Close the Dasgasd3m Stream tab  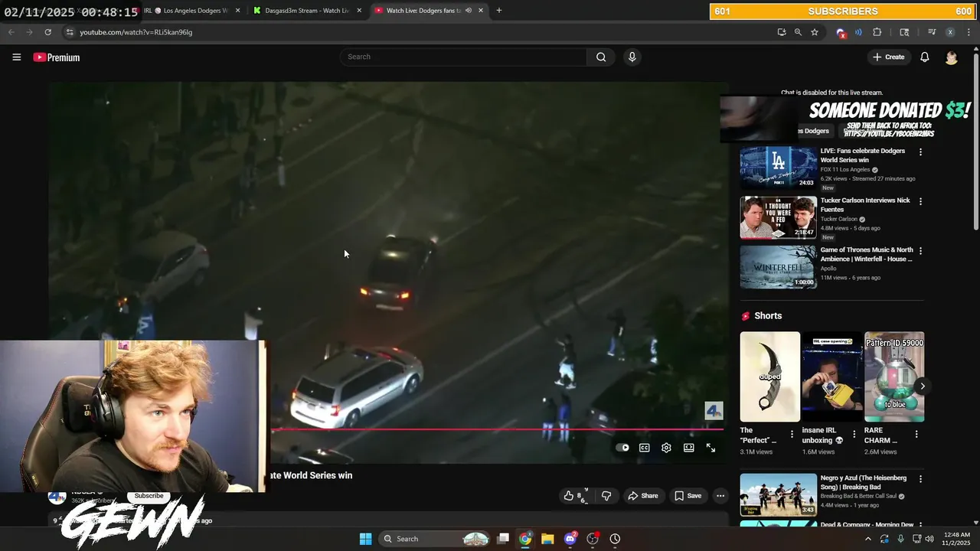pos(359,11)
